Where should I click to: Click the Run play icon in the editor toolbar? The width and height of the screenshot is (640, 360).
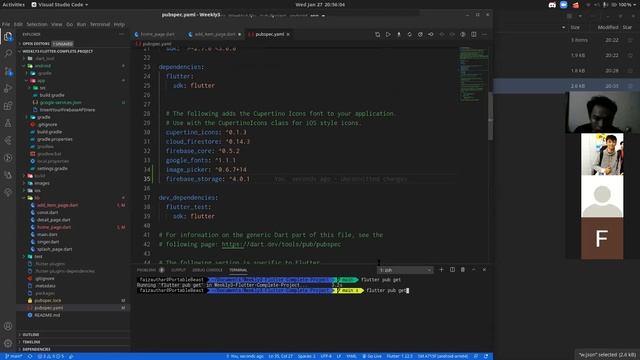pyautogui.click(x=388, y=34)
